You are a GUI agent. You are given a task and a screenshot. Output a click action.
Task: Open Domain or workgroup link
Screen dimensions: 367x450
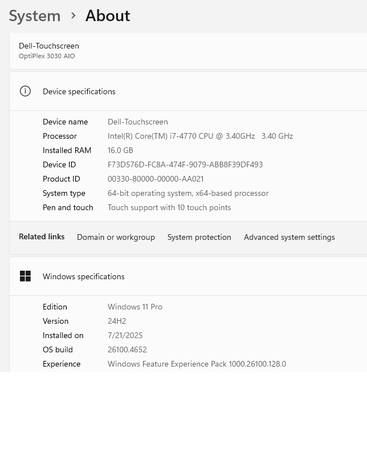pos(116,237)
